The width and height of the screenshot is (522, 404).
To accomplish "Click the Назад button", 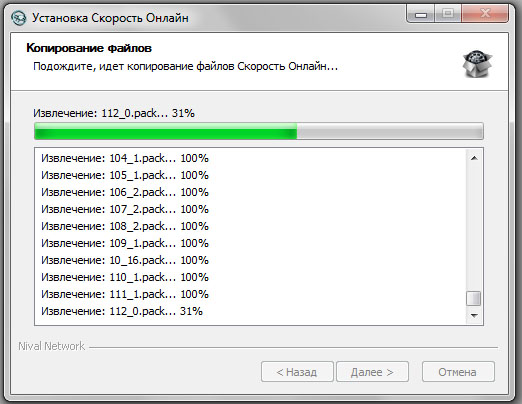I will [x=297, y=372].
